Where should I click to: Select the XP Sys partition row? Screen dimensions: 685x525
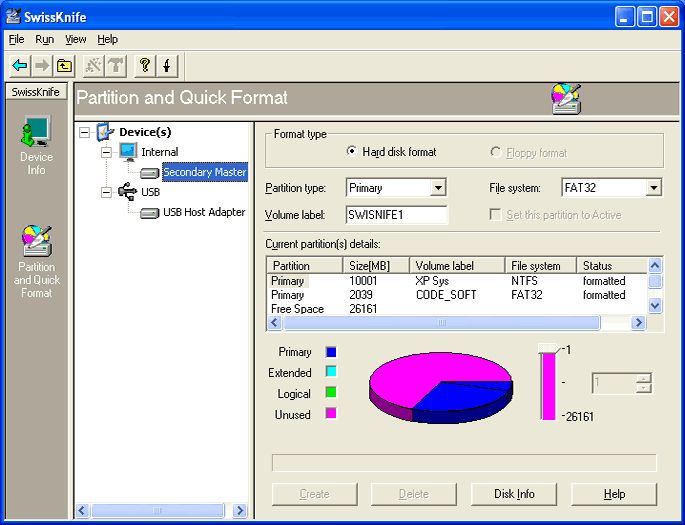point(457,281)
